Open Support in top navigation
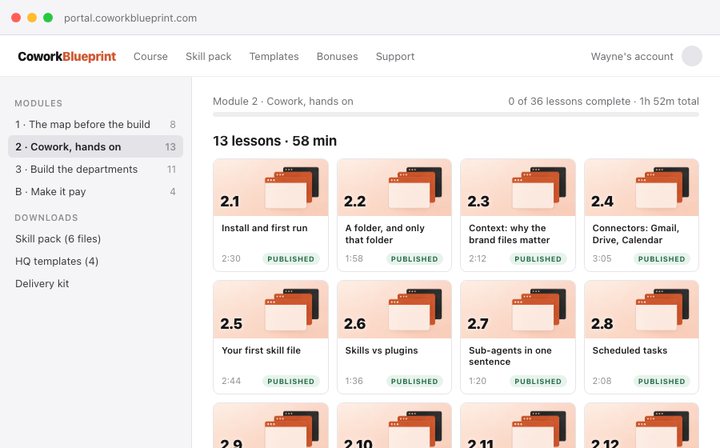The image size is (720, 448). coord(395,56)
